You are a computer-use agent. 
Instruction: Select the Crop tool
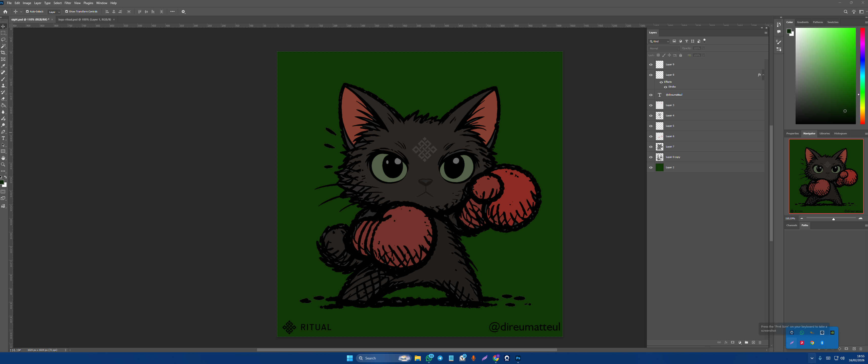coord(3,53)
